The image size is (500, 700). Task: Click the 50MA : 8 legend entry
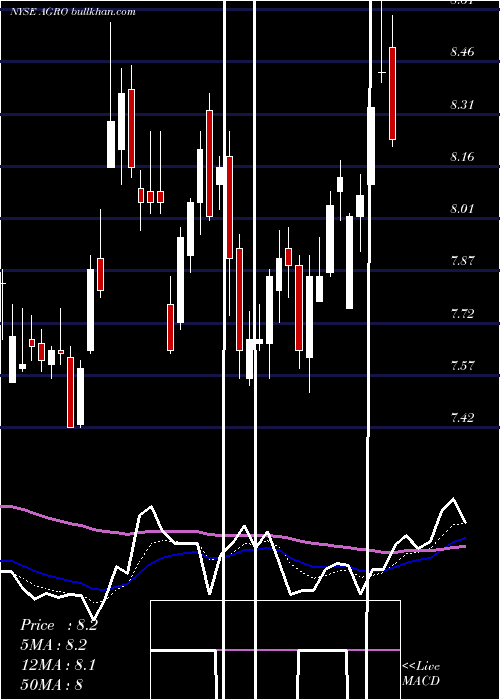(x=52, y=685)
